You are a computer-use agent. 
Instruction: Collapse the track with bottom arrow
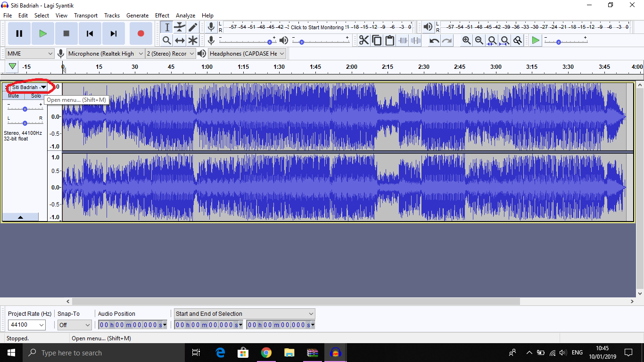point(20,217)
